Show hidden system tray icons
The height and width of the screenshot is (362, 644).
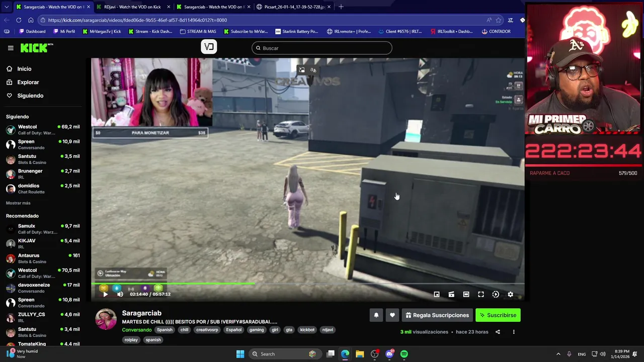pos(558,354)
